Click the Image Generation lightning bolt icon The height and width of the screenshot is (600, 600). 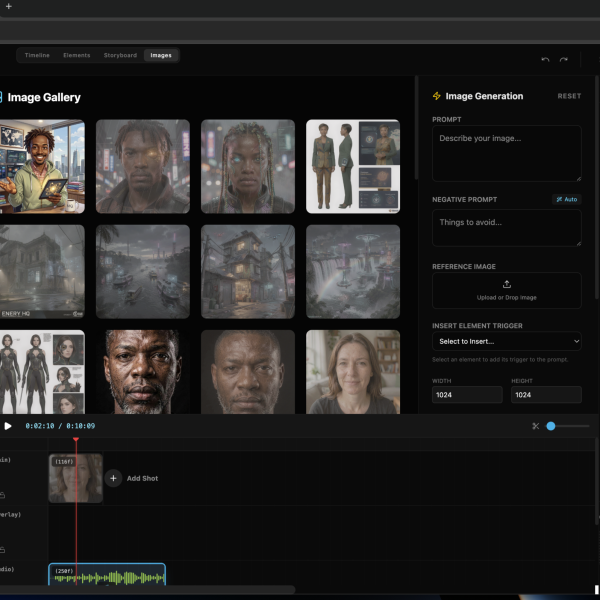[436, 96]
